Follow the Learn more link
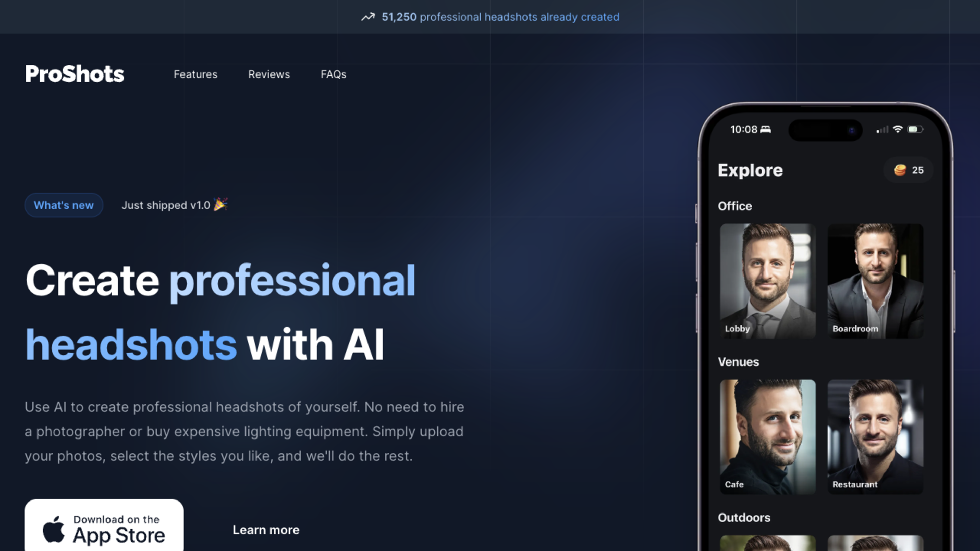This screenshot has width=980, height=551. click(x=266, y=530)
